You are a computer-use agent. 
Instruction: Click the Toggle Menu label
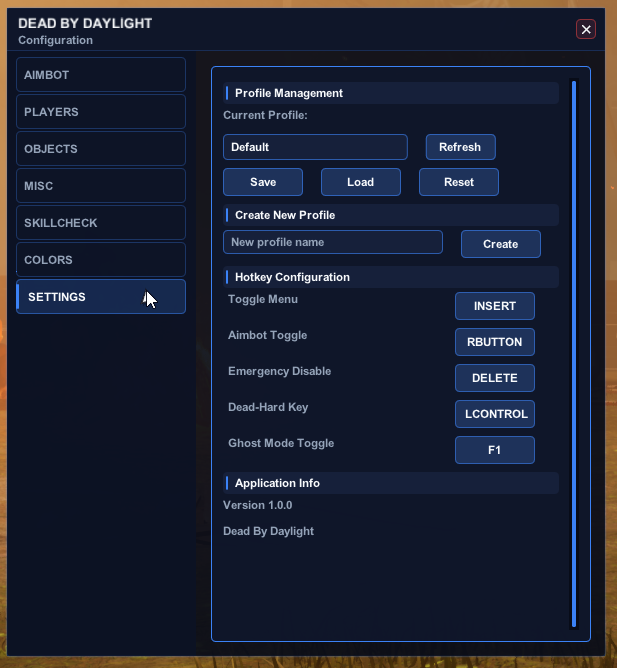tap(263, 299)
